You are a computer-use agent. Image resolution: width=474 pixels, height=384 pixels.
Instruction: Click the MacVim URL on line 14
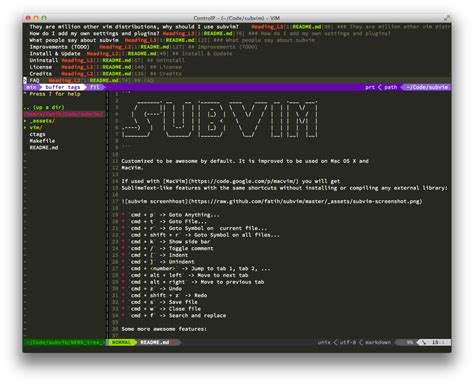tap(244, 181)
